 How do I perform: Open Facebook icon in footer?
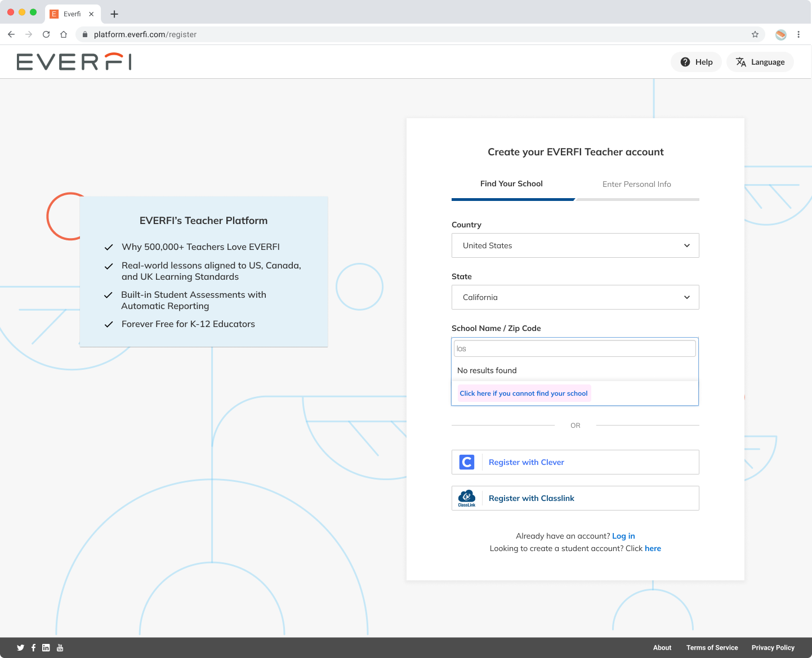tap(33, 648)
